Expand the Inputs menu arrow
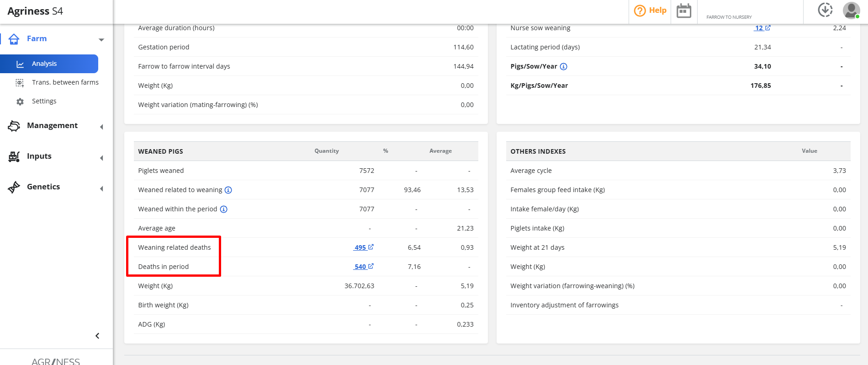Image resolution: width=868 pixels, height=365 pixels. (101, 158)
